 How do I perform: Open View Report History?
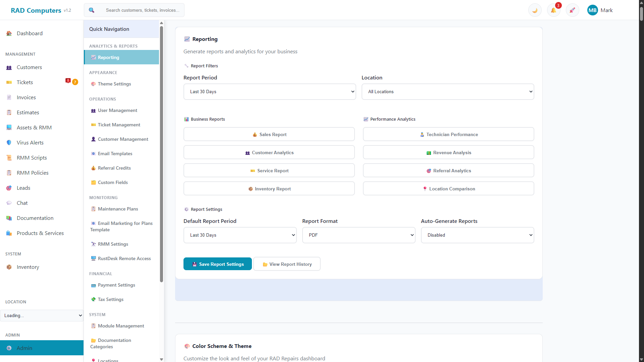287,264
